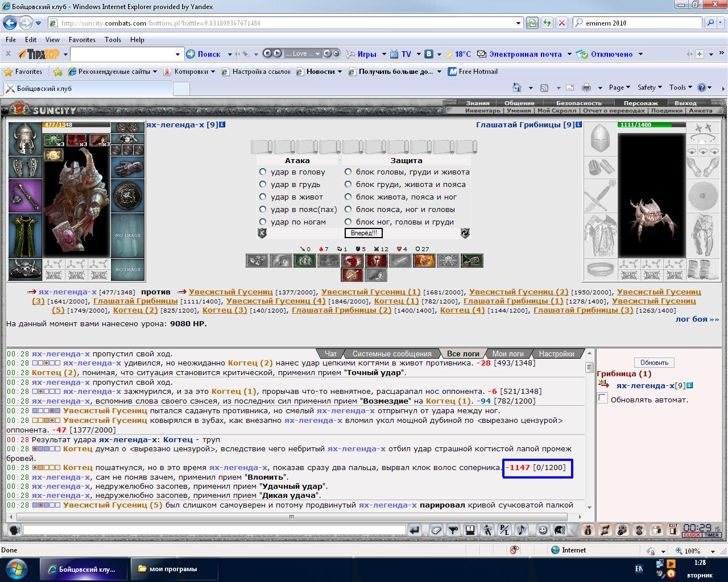
Task: Click the purple axe weapon slot
Action: coord(25,196)
